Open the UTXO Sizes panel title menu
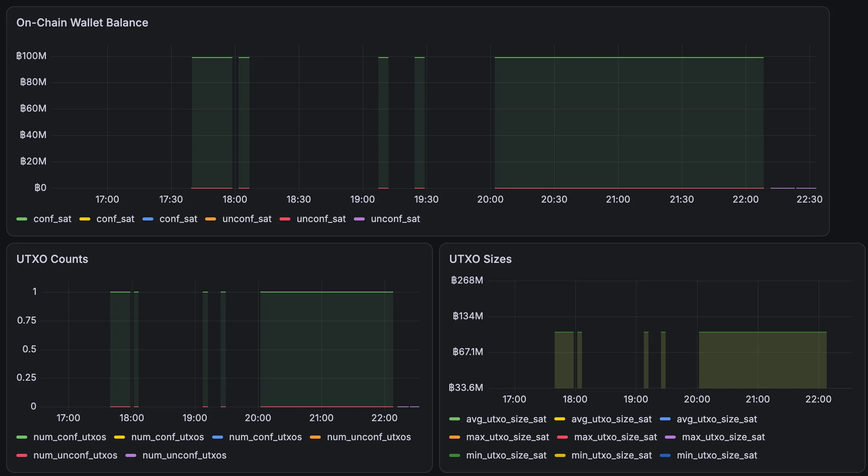Screen dimensions: 868x476 tap(480, 259)
